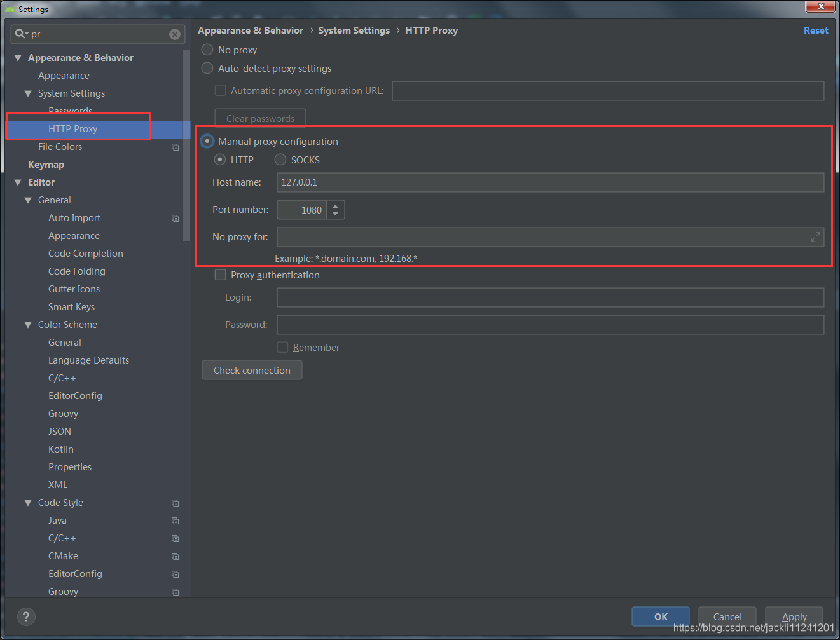Click the Apply button
Viewport: 840px width, 640px height.
[x=794, y=616]
